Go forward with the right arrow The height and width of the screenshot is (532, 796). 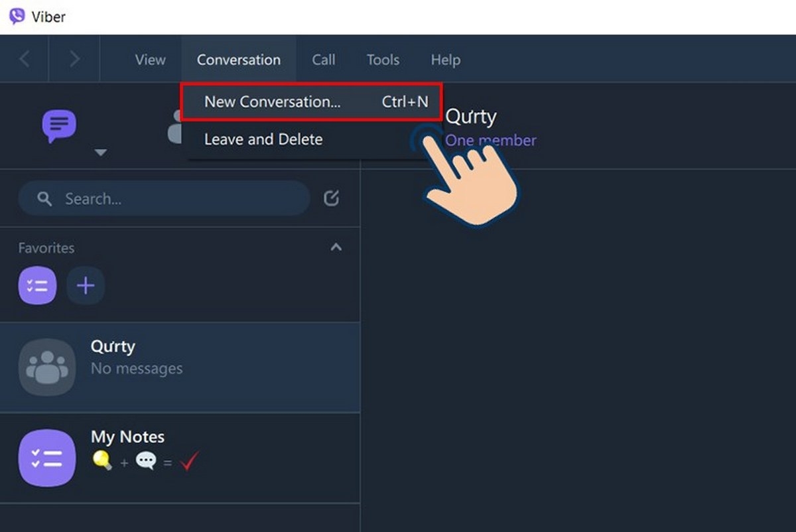74,59
